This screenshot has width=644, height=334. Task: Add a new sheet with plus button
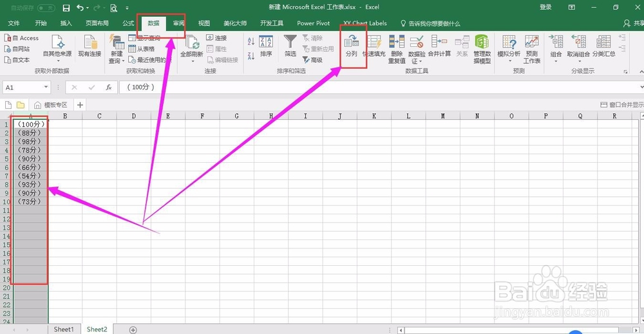(133, 329)
